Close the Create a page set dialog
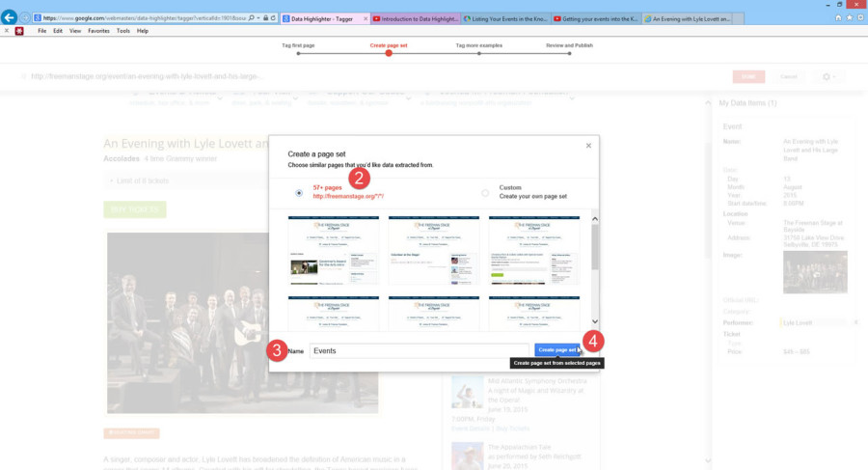The image size is (868, 470). (588, 145)
